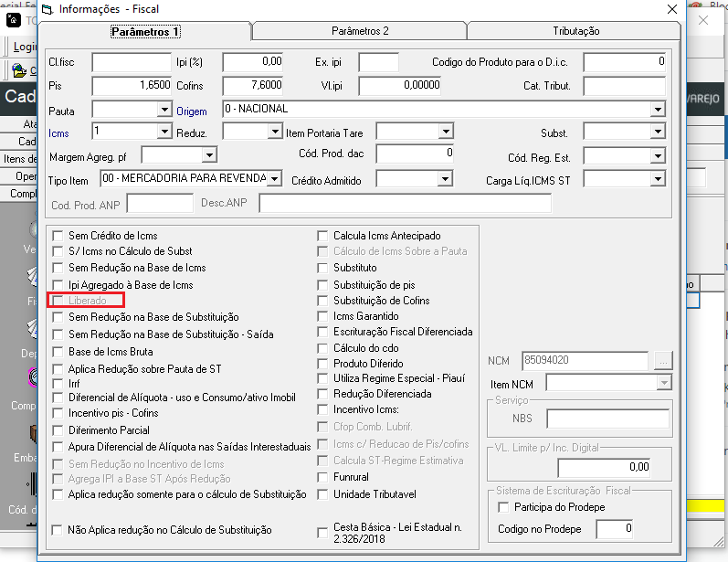
Task: Click the Vl.ipi value field
Action: (399, 86)
